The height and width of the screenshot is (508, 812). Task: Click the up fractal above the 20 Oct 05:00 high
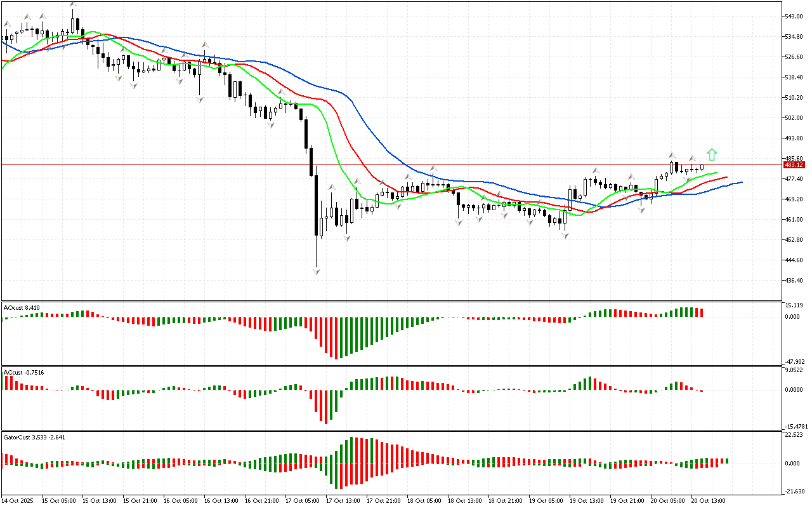[671, 155]
